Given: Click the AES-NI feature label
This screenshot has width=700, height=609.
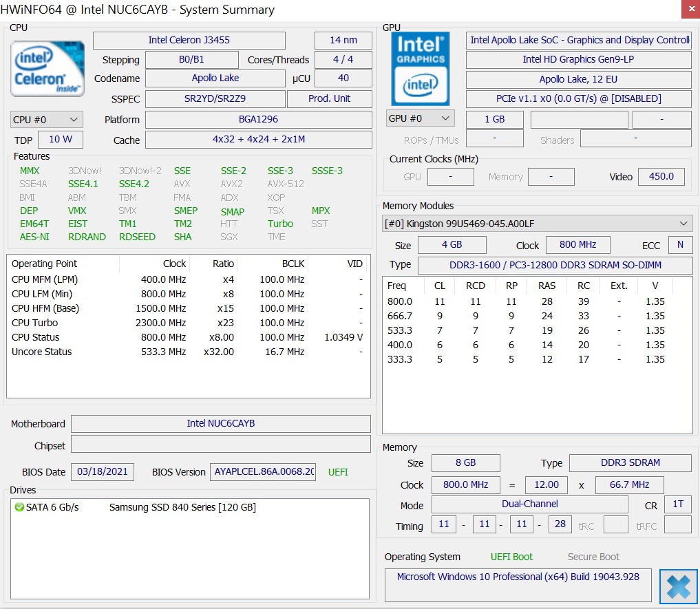Looking at the screenshot, I should point(34,237).
